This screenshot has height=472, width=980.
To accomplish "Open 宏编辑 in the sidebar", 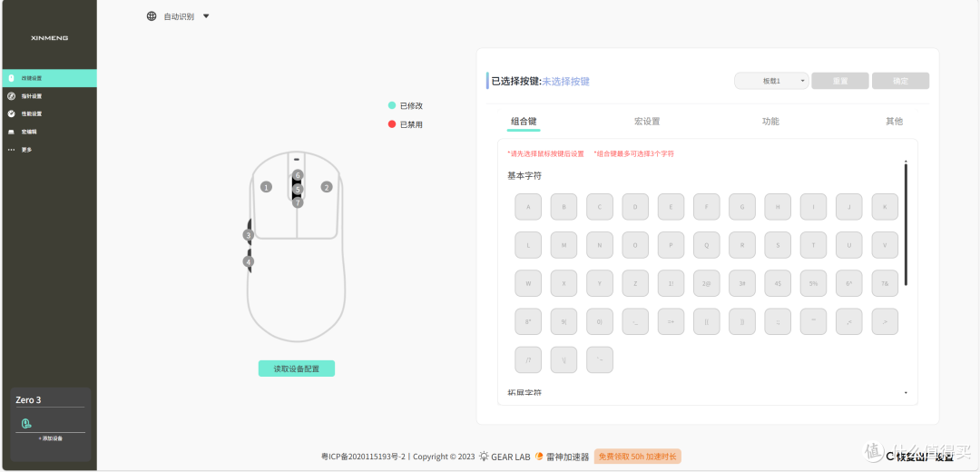I will pyautogui.click(x=48, y=132).
